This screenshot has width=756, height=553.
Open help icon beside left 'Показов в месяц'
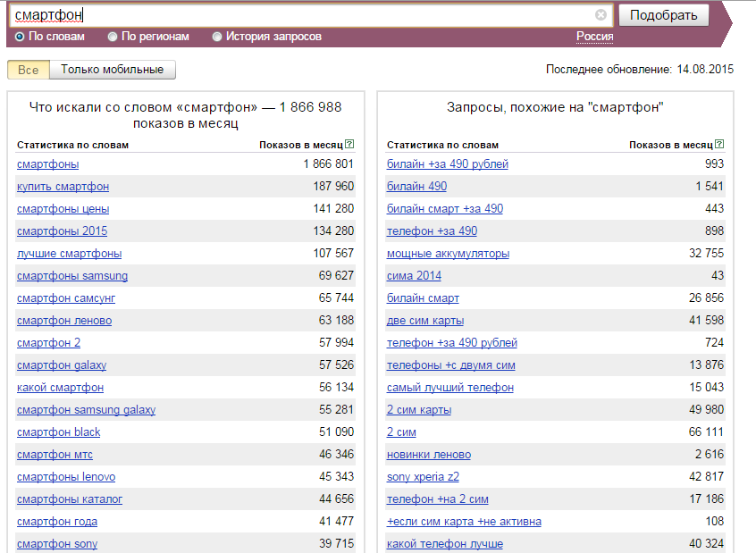(x=349, y=144)
